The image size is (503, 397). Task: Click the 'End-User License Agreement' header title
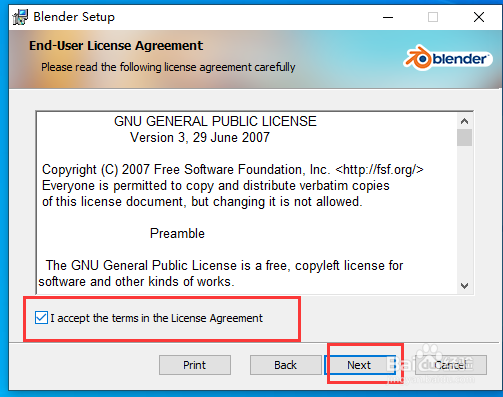[x=116, y=46]
